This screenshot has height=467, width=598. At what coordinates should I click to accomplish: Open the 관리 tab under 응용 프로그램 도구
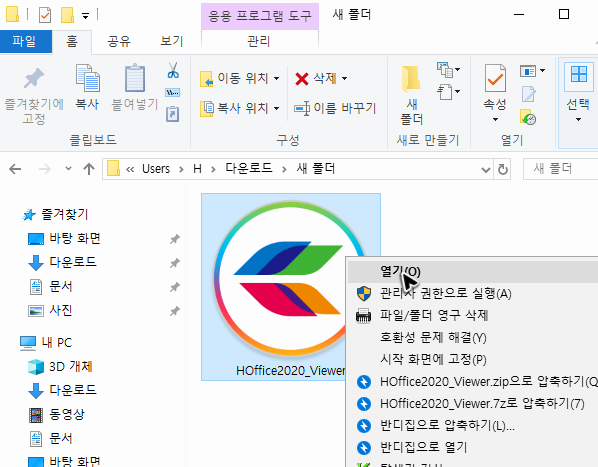tap(259, 41)
